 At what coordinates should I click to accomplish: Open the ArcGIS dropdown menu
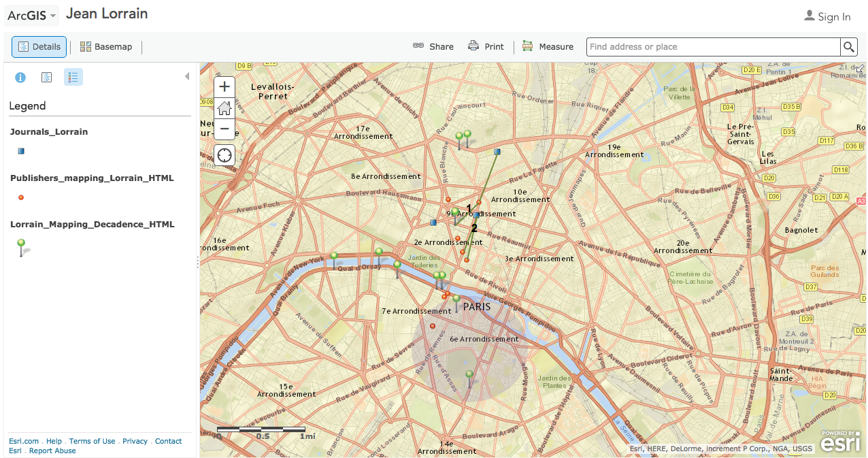[x=31, y=16]
